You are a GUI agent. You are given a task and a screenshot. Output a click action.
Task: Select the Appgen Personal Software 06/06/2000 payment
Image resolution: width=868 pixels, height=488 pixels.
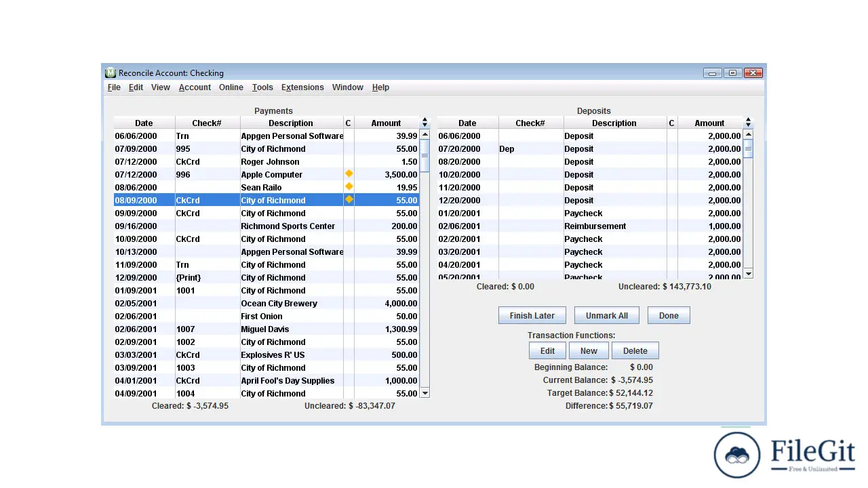267,136
